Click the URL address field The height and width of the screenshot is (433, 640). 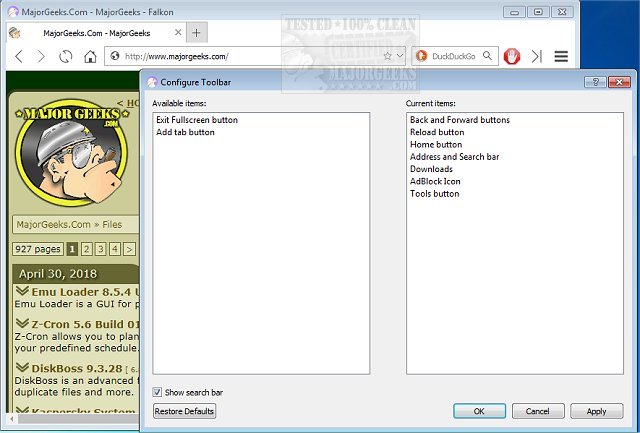(x=253, y=56)
